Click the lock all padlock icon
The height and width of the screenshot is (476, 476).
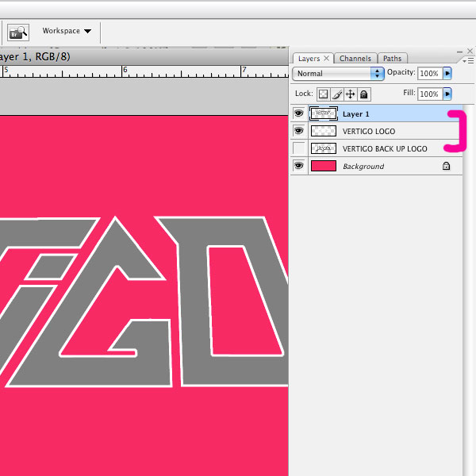pyautogui.click(x=363, y=94)
